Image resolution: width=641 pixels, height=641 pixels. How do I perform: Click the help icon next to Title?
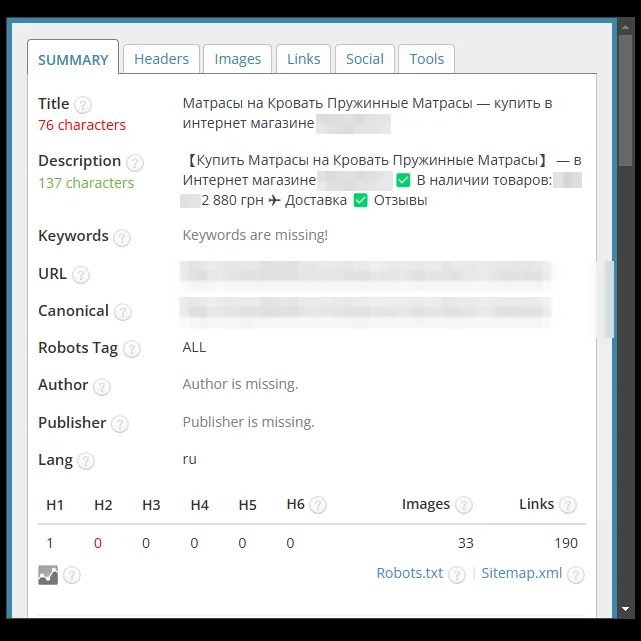83,105
